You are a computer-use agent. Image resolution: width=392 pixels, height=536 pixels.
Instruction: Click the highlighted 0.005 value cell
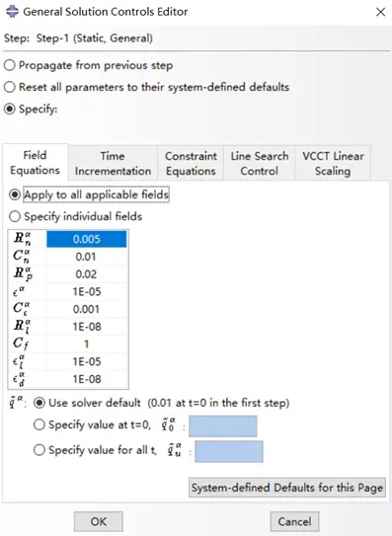point(87,239)
